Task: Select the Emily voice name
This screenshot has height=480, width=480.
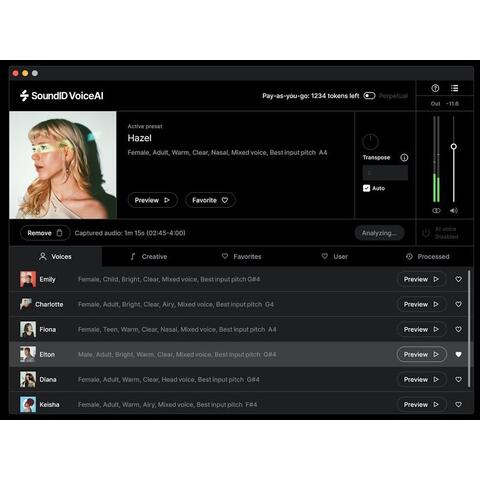Action: tap(47, 279)
